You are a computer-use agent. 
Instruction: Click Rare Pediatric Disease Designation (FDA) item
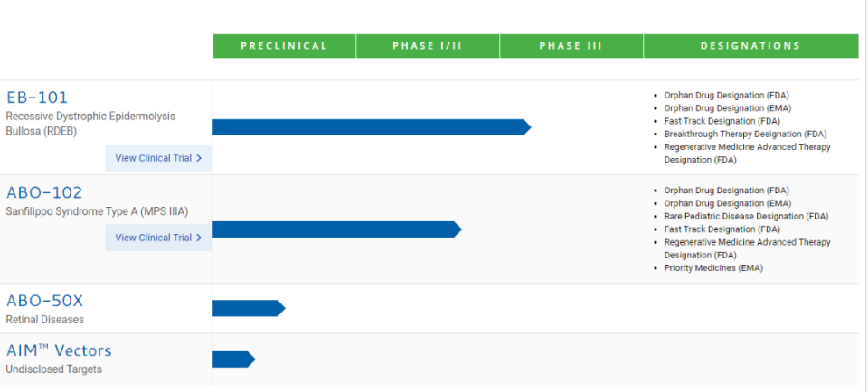746,217
